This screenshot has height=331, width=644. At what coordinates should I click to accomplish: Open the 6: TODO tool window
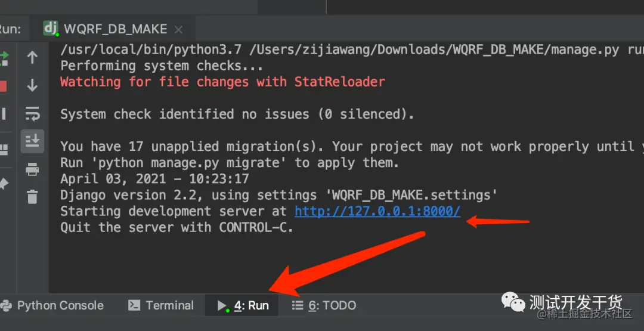324,305
